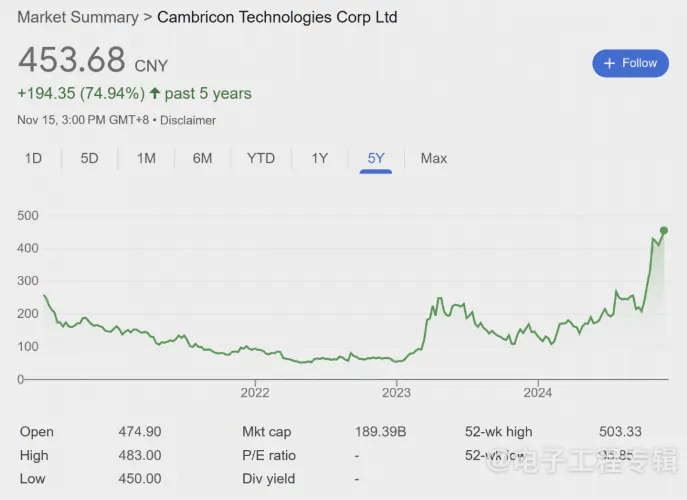
Task: Switch to the 5D range tab
Action: [x=90, y=158]
